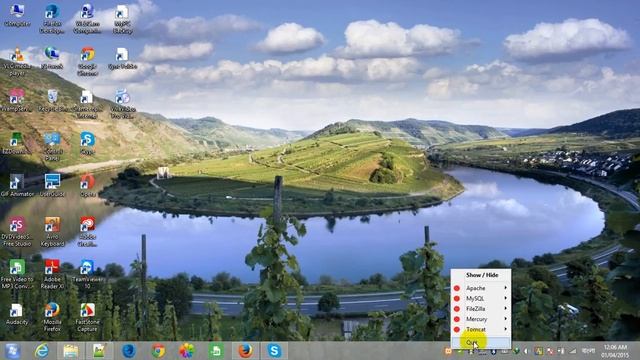Expand the Apache submenu arrow
Image resolution: width=640 pixels, height=360 pixels.
505,288
